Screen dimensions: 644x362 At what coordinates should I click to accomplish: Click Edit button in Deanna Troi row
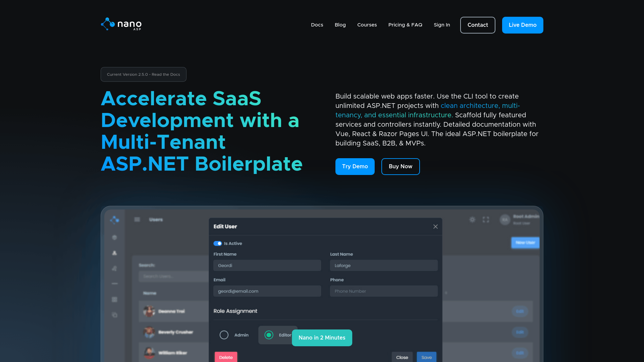point(520,311)
